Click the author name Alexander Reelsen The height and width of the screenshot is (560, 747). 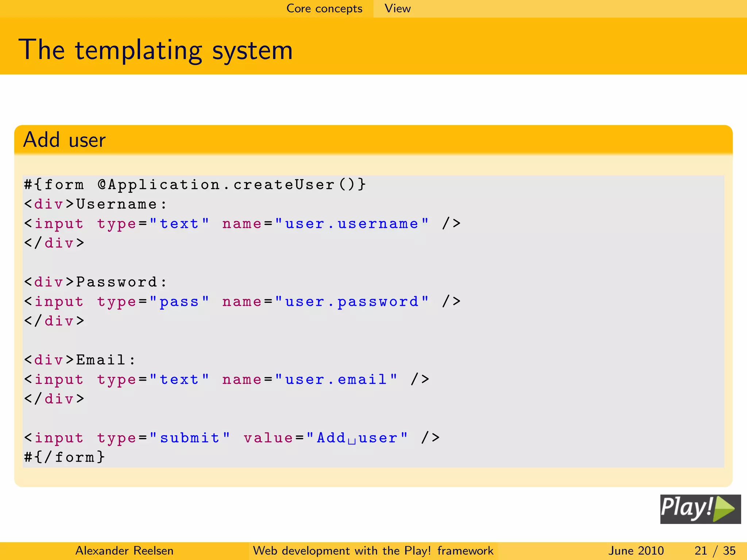(x=124, y=551)
